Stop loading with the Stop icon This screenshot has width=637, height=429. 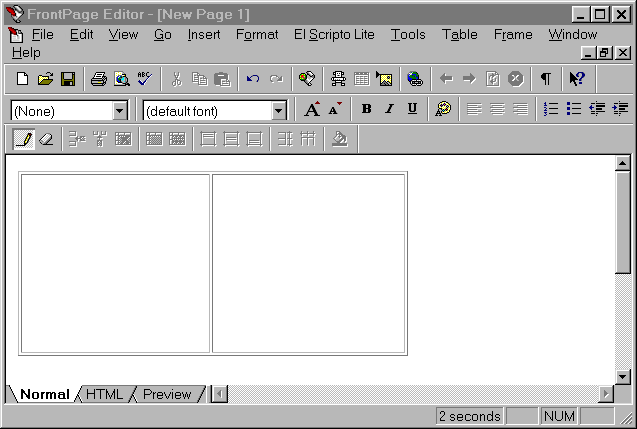(516, 78)
